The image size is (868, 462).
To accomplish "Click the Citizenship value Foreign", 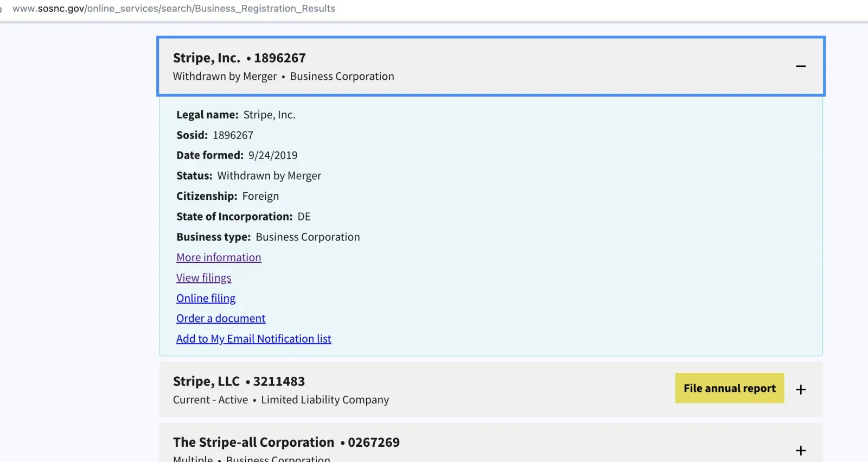I will [x=260, y=196].
